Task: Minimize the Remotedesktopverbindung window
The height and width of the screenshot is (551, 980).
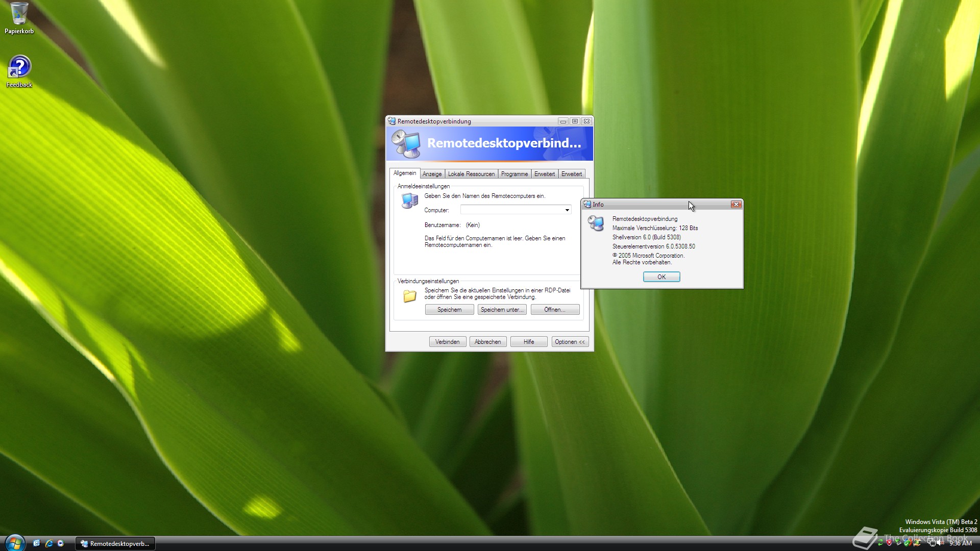Action: [562, 121]
